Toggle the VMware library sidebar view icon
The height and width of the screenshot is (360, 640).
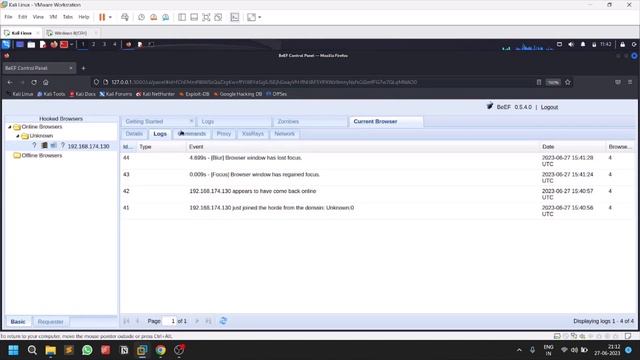click(182, 17)
